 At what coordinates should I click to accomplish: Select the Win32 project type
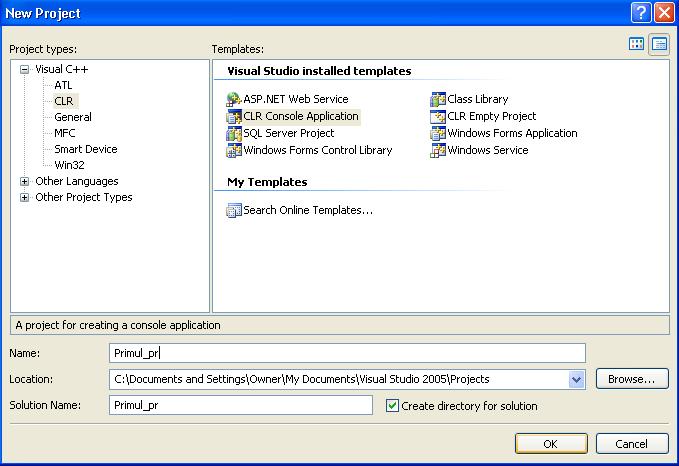[69, 165]
